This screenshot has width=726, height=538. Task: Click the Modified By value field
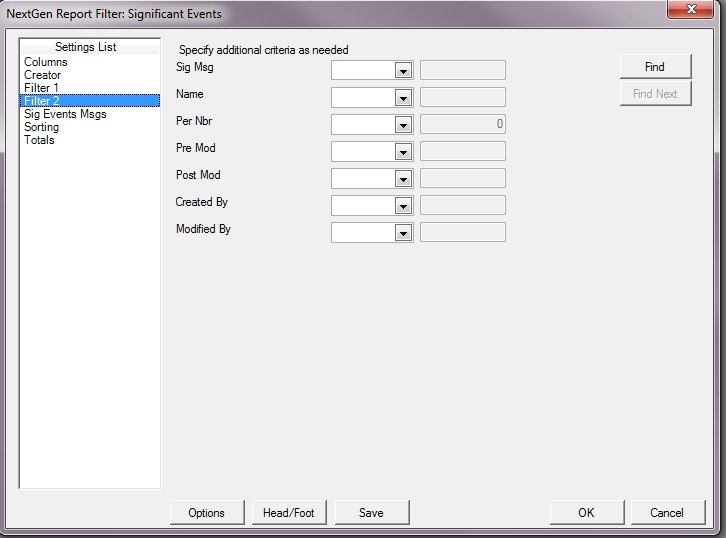[x=463, y=232]
